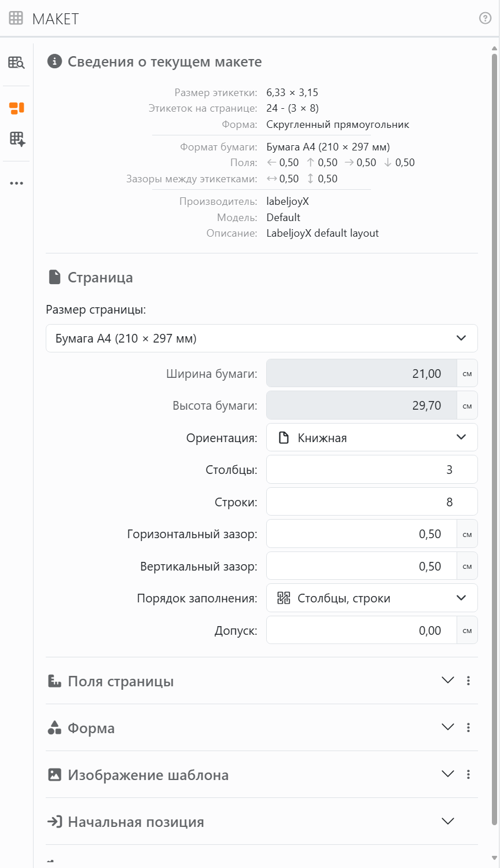Click the vertical scrollbar down arrow
Screen dimensions: 500x868
click(495, 858)
